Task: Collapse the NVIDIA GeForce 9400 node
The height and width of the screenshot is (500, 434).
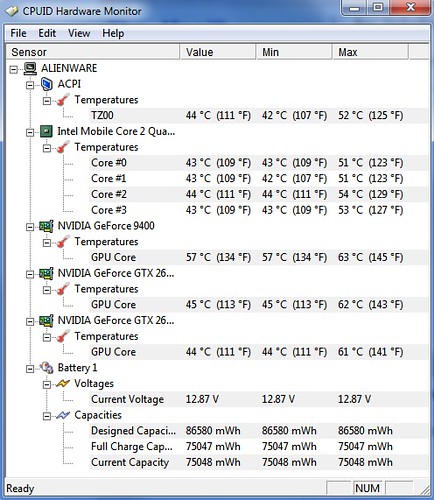Action: (x=30, y=227)
